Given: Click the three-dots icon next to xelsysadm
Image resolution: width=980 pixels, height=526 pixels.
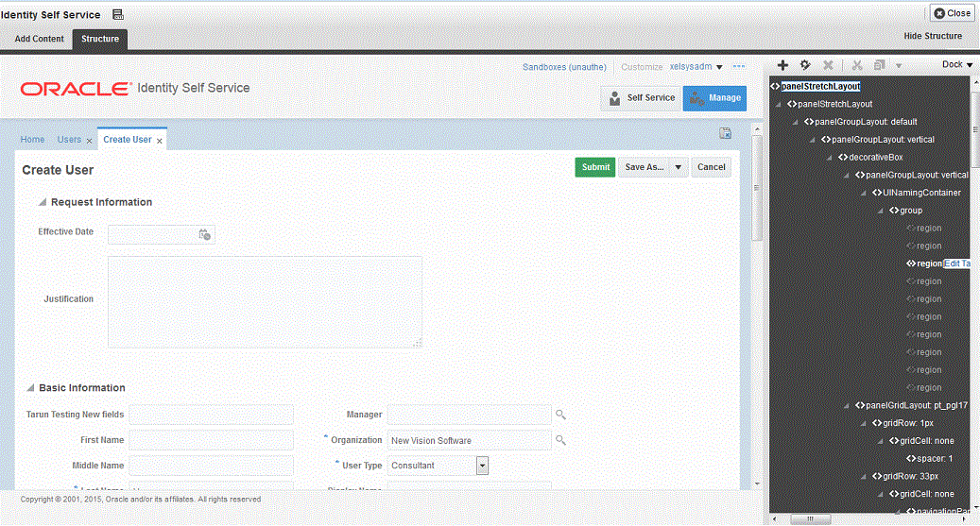Looking at the screenshot, I should pyautogui.click(x=739, y=66).
